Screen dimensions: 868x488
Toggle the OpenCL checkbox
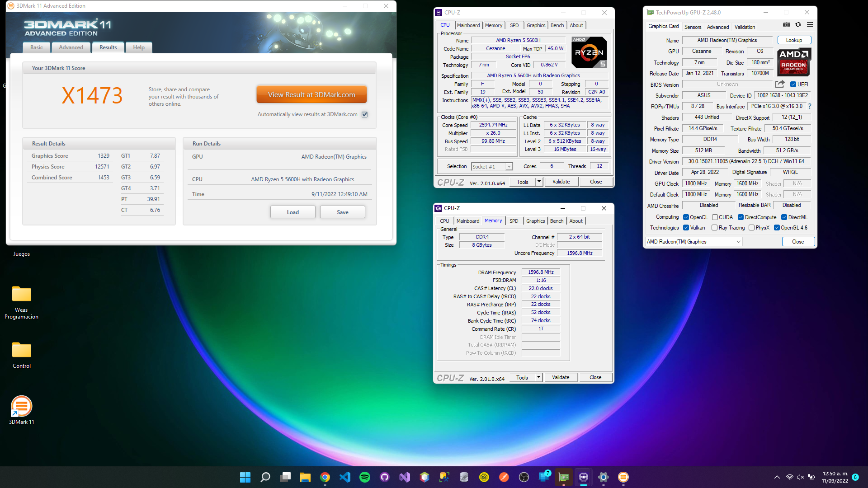[686, 217]
